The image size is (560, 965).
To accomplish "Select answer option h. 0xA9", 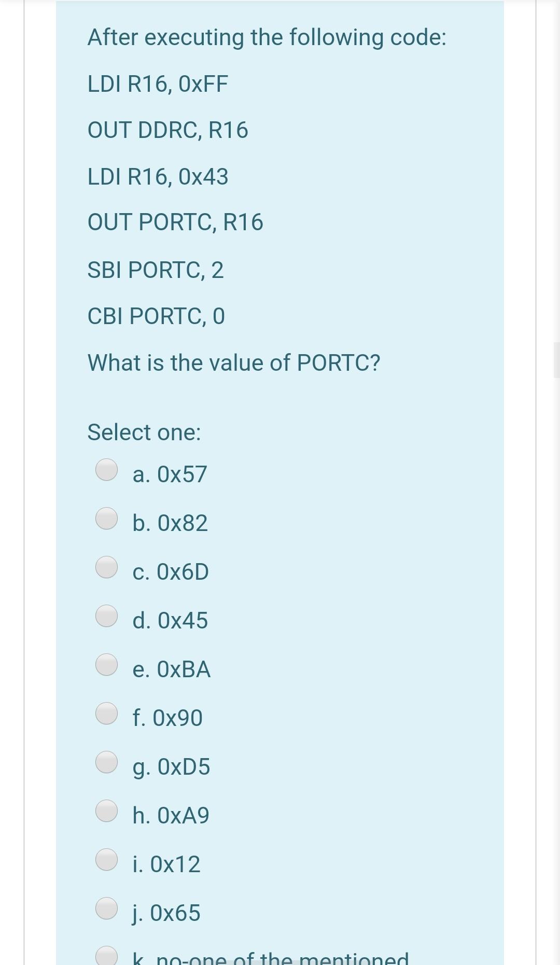I will point(106,812).
